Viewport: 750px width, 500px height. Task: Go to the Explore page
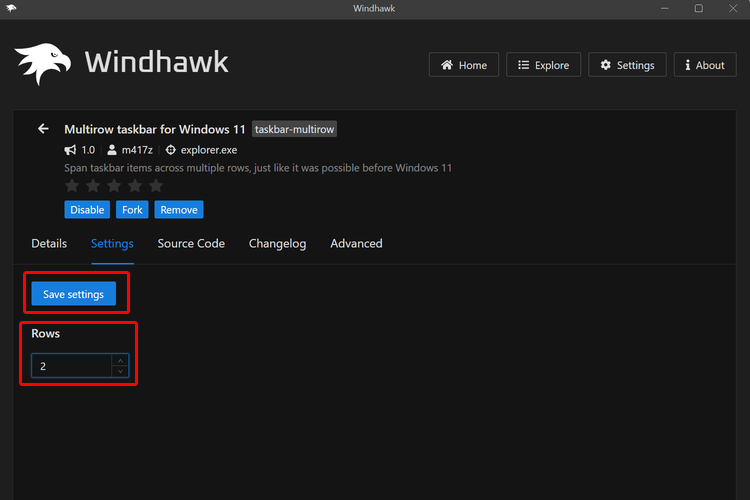[543, 65]
